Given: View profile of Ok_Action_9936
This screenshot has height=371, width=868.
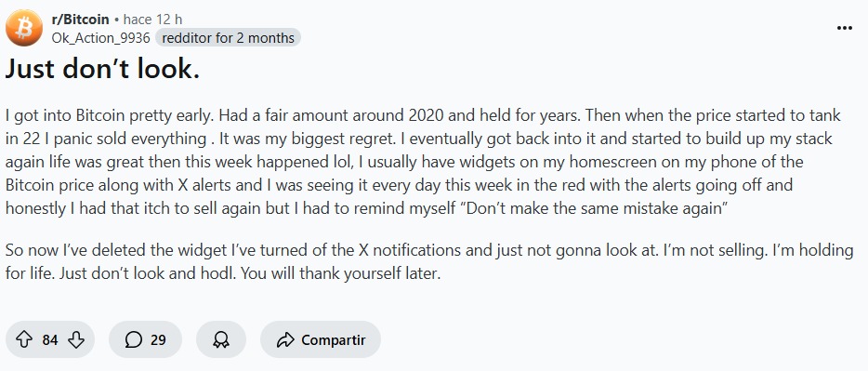Looking at the screenshot, I should pos(100,38).
